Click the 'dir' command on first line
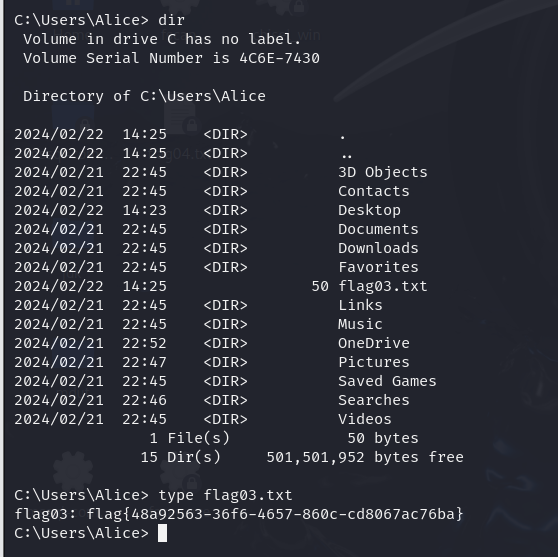Screen dimensions: 558x557 (171, 20)
